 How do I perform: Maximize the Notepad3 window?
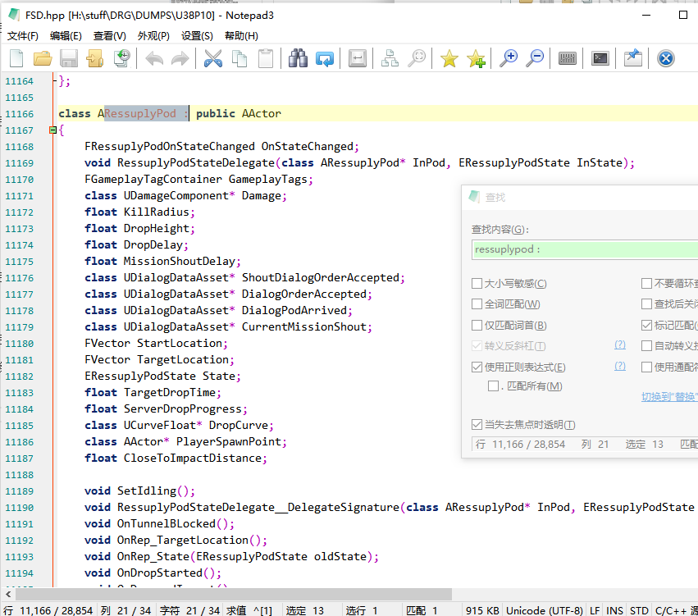click(683, 15)
